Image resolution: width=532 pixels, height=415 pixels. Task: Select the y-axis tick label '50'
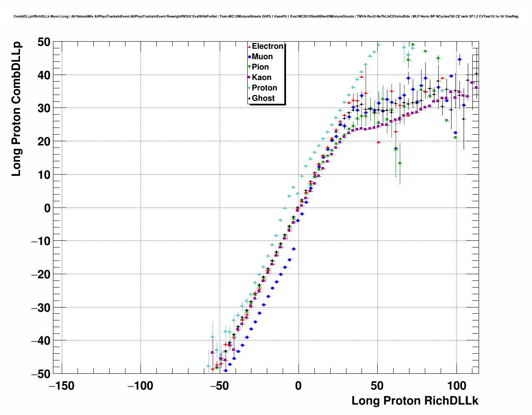click(44, 42)
